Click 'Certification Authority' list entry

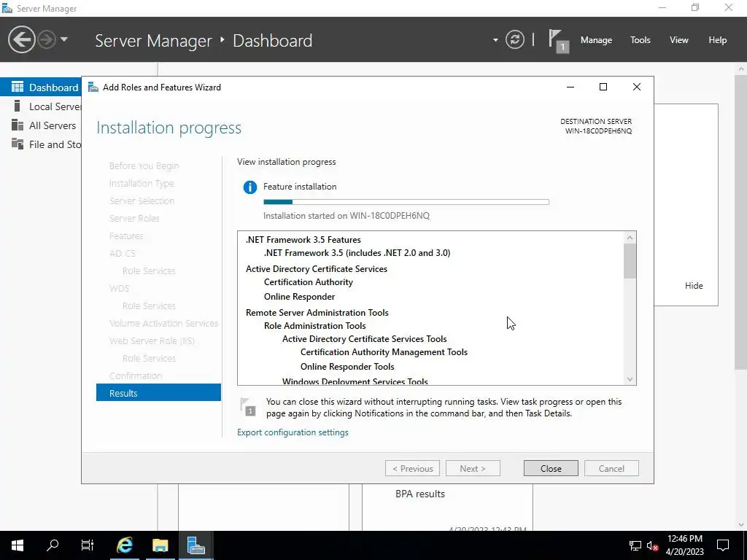(309, 282)
